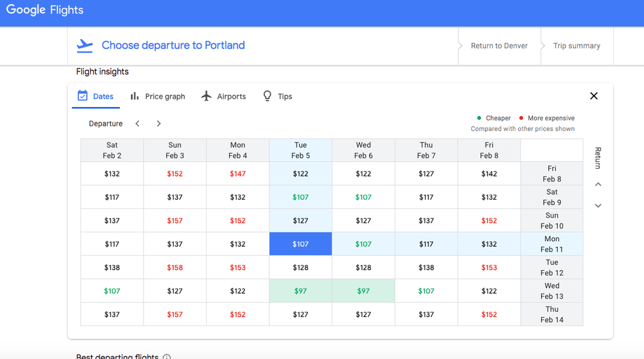Viewport: 644px width, 359px height.
Task: Pick the $152 fare in Sun Feb 3 top row
Action: [x=175, y=173]
